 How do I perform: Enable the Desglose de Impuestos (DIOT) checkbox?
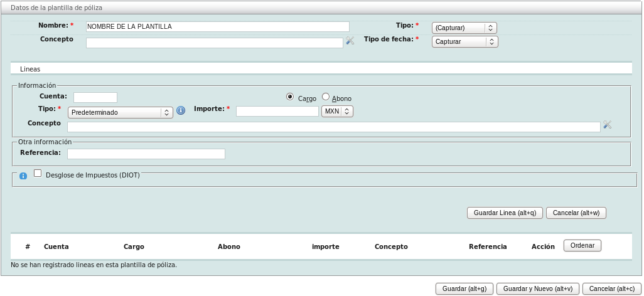click(38, 174)
